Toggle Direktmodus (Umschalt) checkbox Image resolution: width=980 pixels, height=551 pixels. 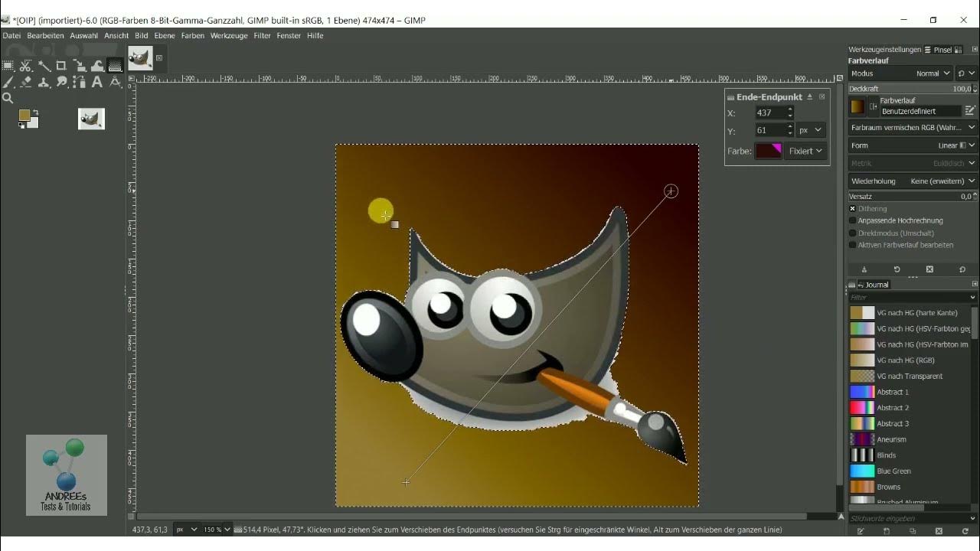coord(853,233)
